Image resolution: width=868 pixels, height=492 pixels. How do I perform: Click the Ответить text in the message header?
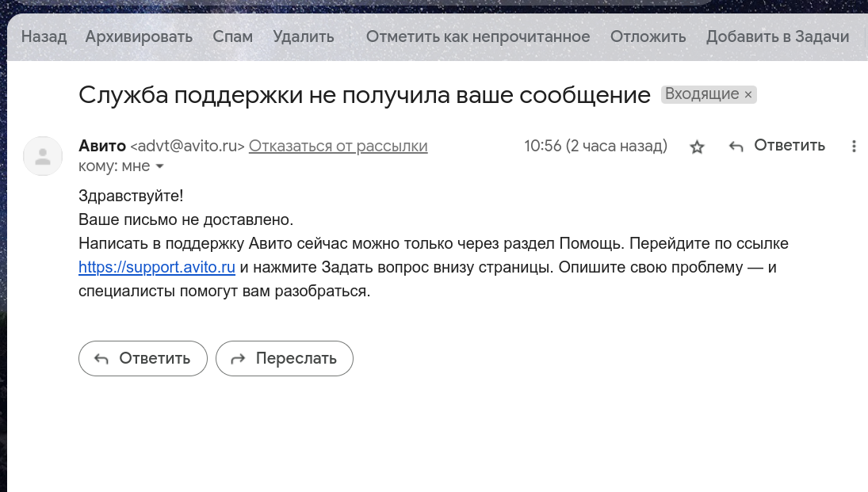(789, 146)
